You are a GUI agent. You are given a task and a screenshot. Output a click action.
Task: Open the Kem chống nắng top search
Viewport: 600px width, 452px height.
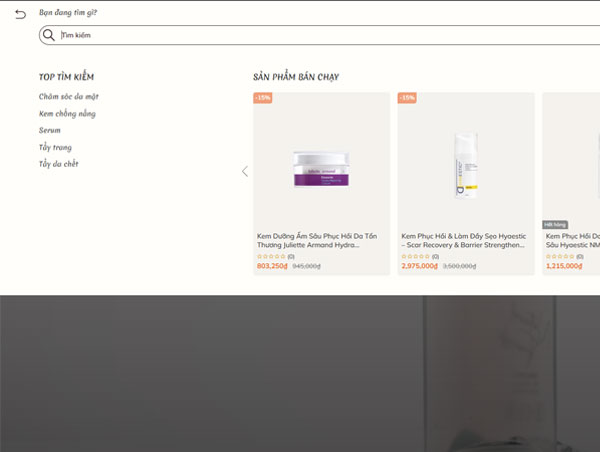click(67, 114)
